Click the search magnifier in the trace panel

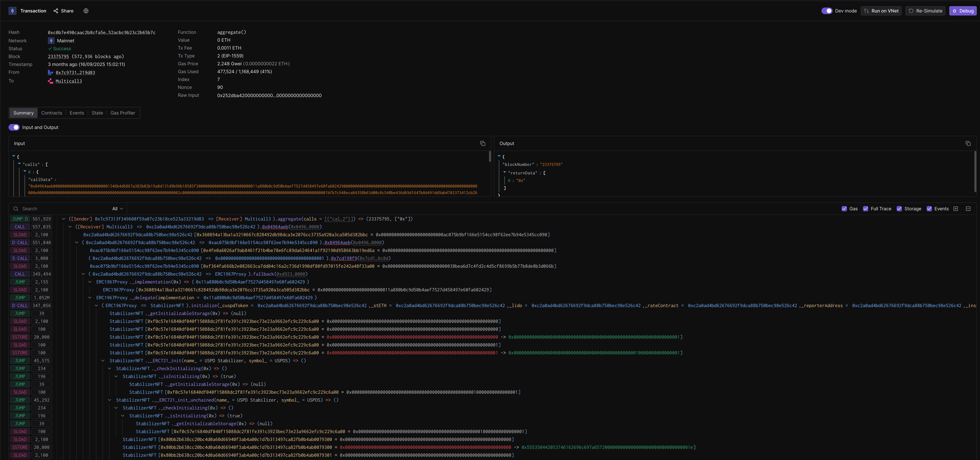16,209
